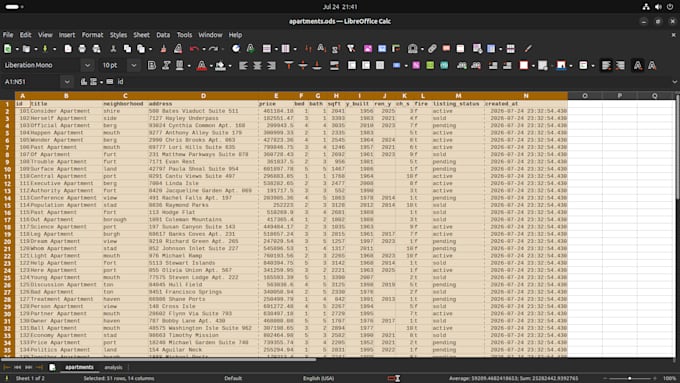The height and width of the screenshot is (383, 680).
Task: Click the Borders icon
Action: pos(524,65)
